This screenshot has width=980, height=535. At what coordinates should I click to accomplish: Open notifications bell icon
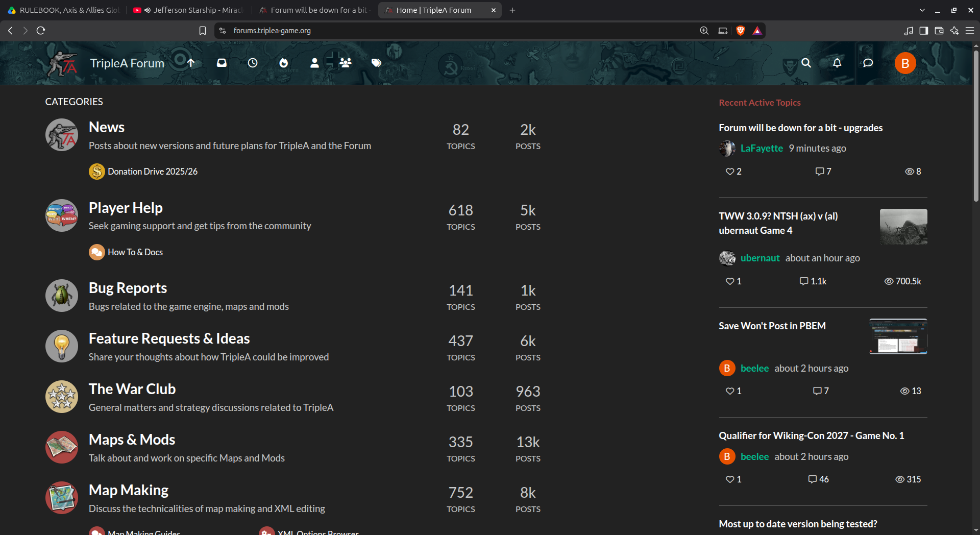tap(837, 63)
